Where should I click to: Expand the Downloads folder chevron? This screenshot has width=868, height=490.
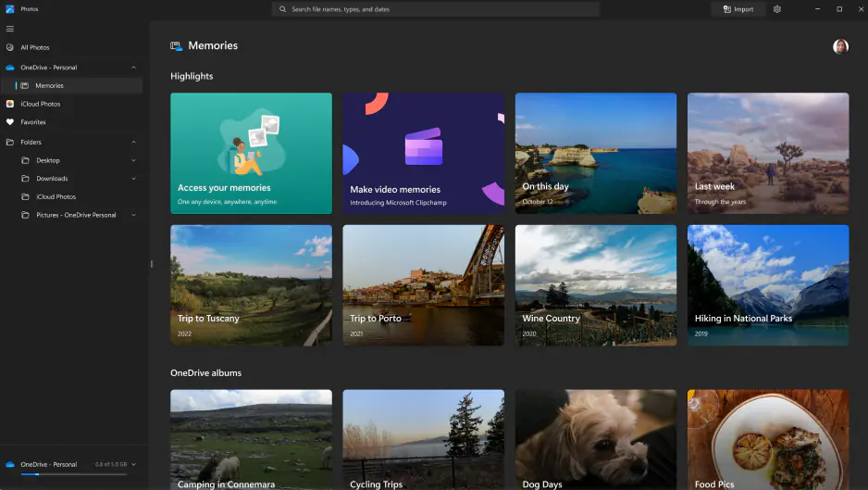[133, 179]
